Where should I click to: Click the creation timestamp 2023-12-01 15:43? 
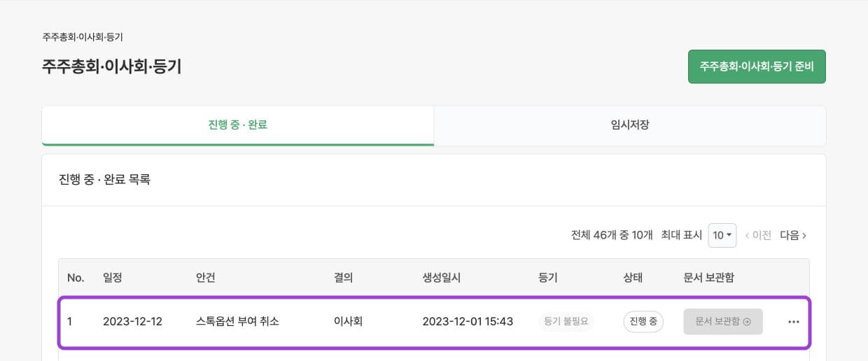pyautogui.click(x=468, y=322)
